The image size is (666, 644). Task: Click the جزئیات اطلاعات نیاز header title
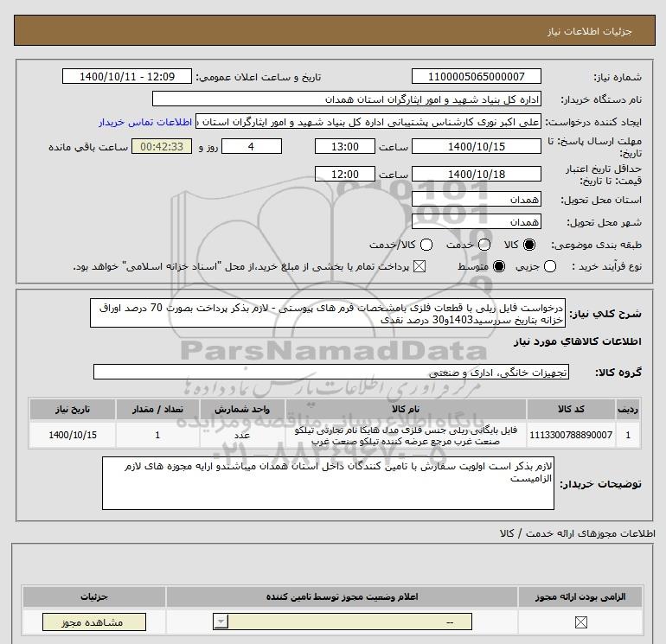(590, 31)
